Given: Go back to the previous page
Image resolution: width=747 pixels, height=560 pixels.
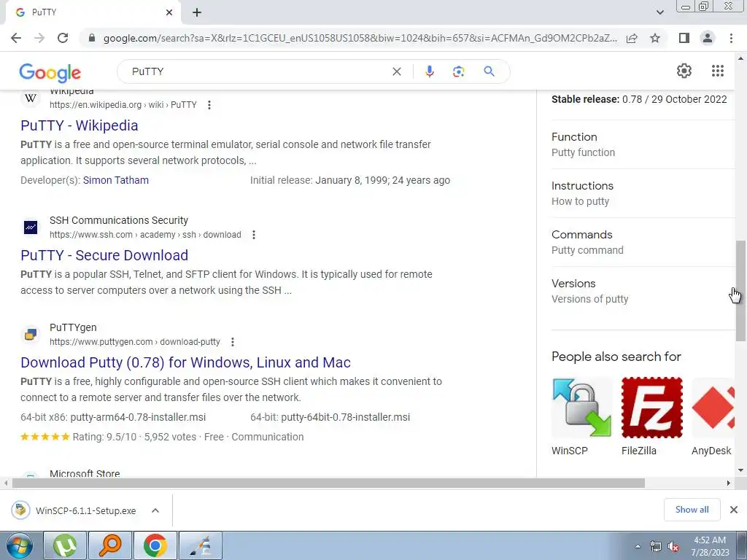Looking at the screenshot, I should pyautogui.click(x=16, y=38).
